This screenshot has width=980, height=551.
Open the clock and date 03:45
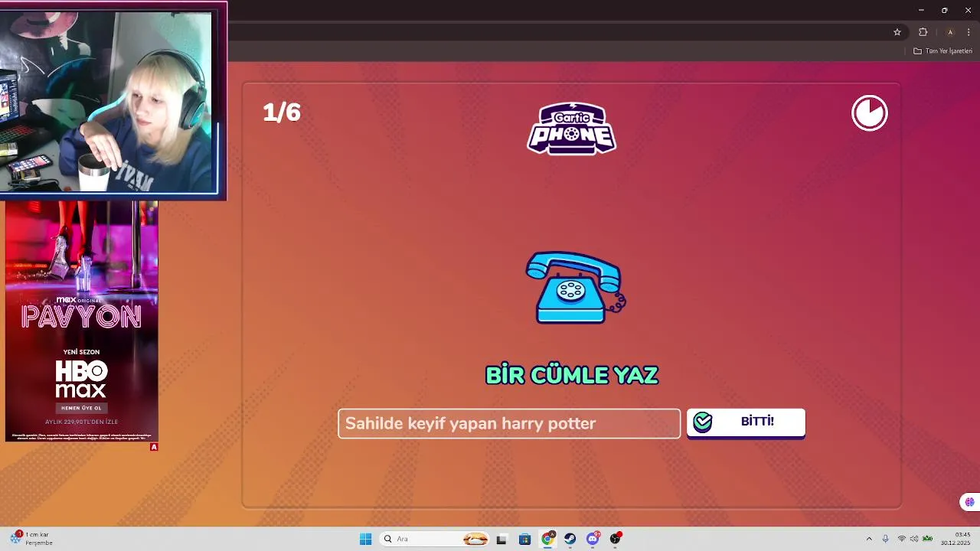tap(956, 539)
